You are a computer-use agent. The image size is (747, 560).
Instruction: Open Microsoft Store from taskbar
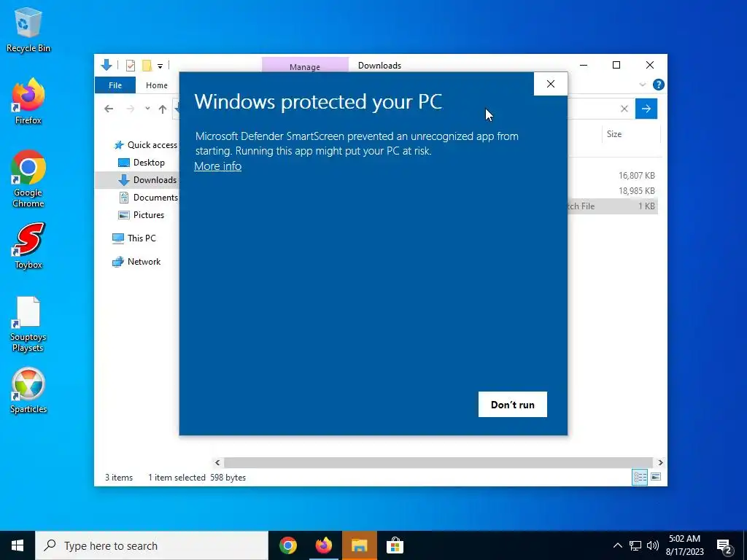(395, 545)
